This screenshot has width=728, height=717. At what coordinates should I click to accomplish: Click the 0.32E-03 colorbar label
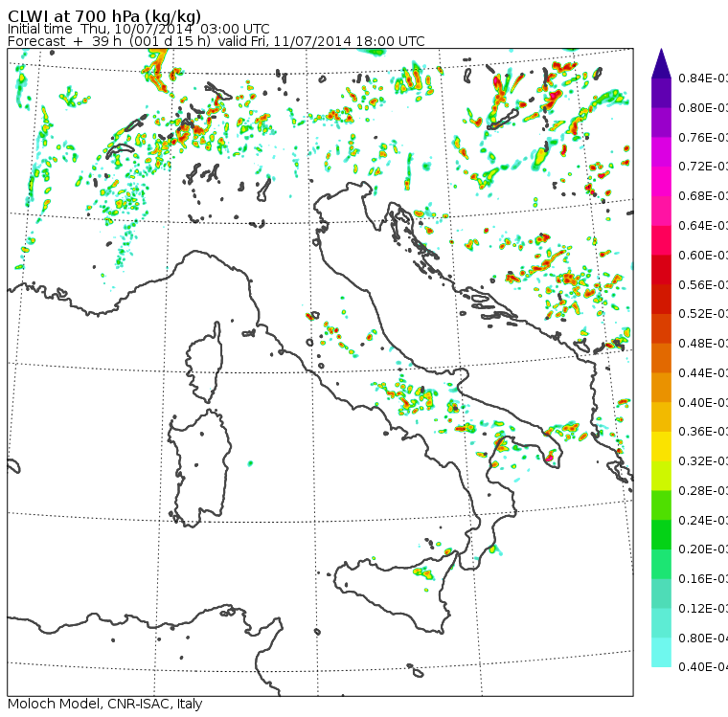pyautogui.click(x=703, y=460)
